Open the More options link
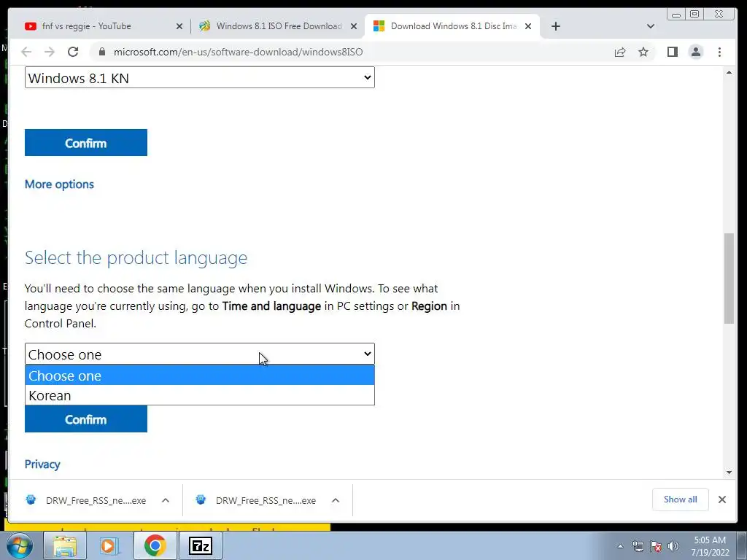Viewport: 747px width, 560px height. tap(59, 184)
